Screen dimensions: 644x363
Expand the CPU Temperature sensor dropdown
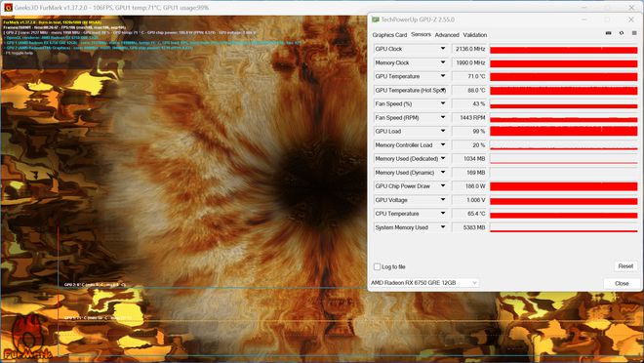[x=443, y=214]
